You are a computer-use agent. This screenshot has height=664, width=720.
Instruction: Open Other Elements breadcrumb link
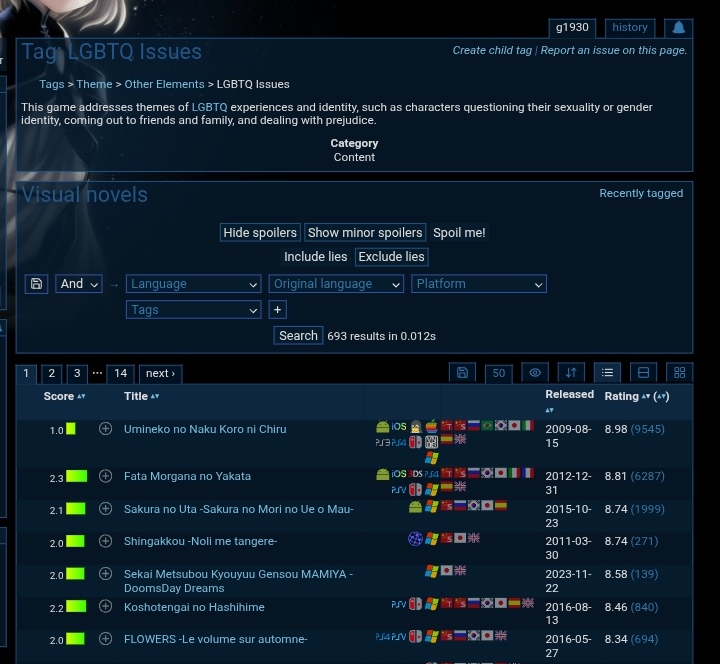click(x=164, y=84)
